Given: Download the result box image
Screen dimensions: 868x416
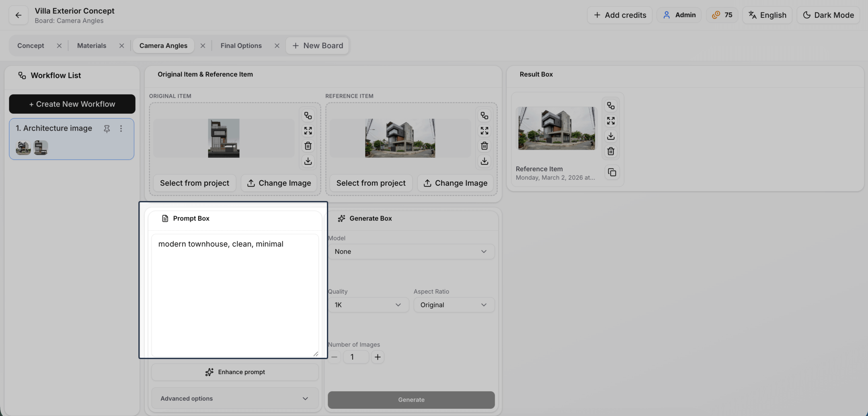Looking at the screenshot, I should (611, 136).
